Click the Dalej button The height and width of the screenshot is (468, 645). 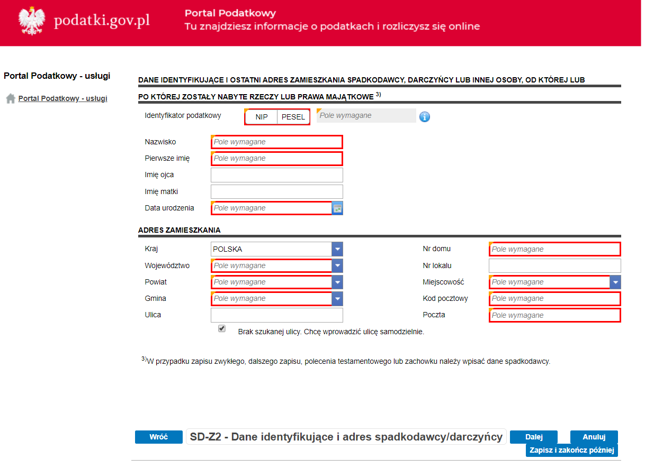534,437
